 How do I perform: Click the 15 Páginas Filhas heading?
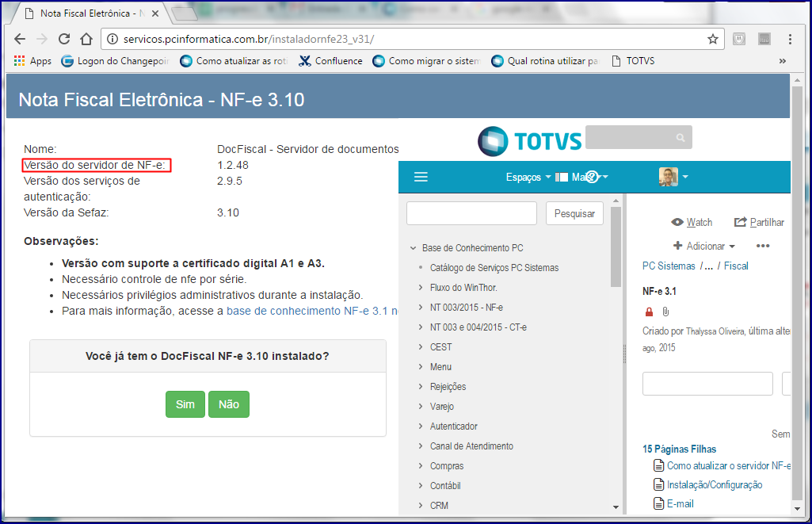(680, 449)
